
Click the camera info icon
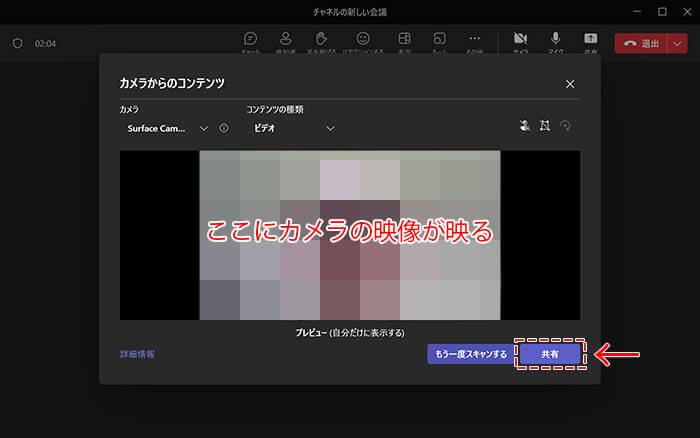pos(224,128)
